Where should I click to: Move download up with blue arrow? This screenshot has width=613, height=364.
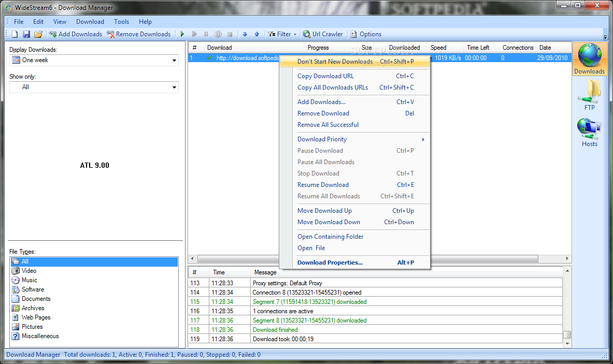[257, 34]
